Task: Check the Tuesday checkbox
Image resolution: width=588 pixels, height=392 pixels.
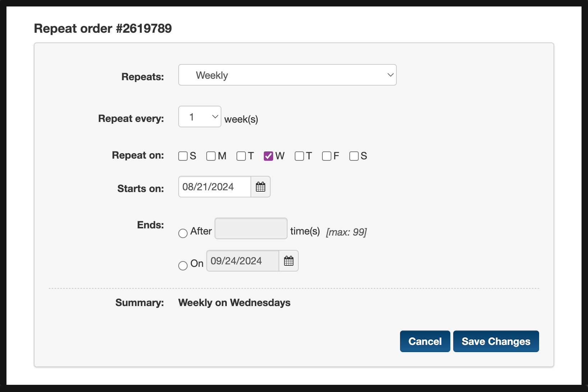Action: 240,156
